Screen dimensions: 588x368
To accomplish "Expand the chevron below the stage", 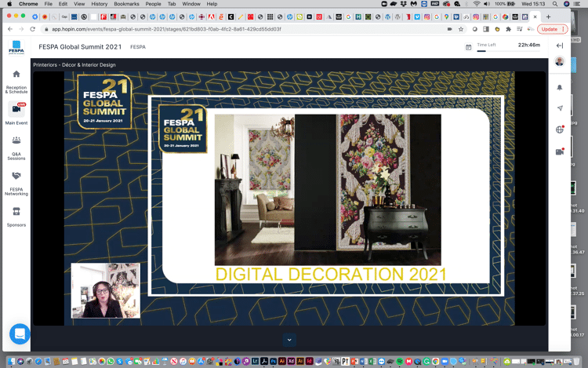I will (x=289, y=340).
